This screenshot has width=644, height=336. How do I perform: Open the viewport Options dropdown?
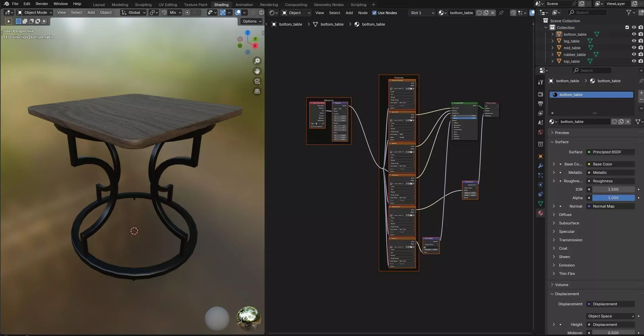(x=252, y=21)
